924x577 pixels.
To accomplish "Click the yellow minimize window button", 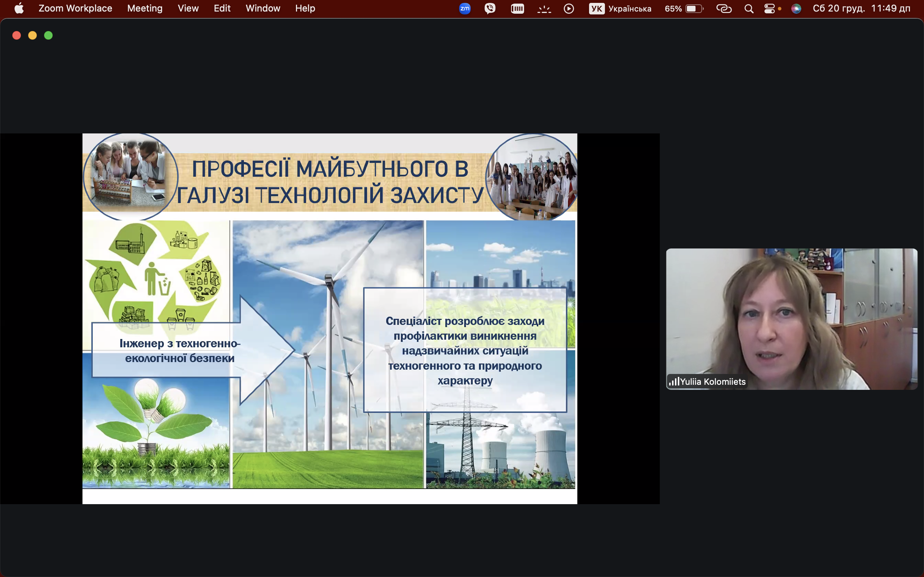I will 32,35.
